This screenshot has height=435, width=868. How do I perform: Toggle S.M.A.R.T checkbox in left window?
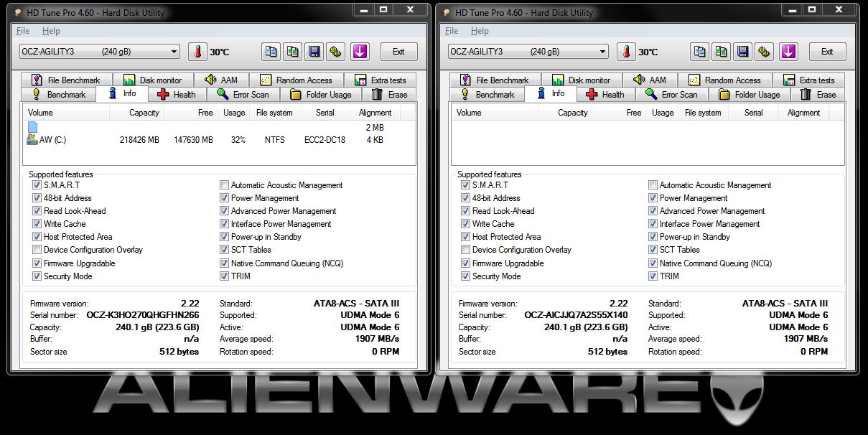pos(37,185)
